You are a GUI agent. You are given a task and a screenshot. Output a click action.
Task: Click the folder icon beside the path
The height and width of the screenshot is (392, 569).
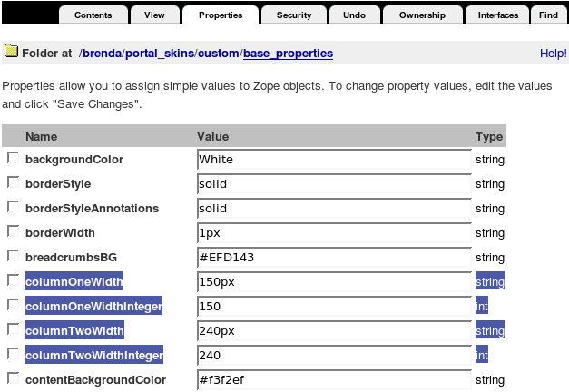coord(11,52)
